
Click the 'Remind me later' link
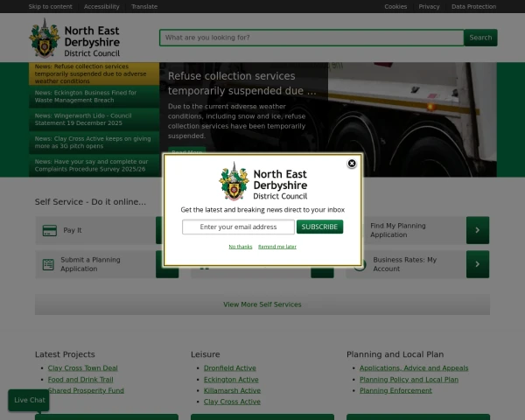pos(277,247)
